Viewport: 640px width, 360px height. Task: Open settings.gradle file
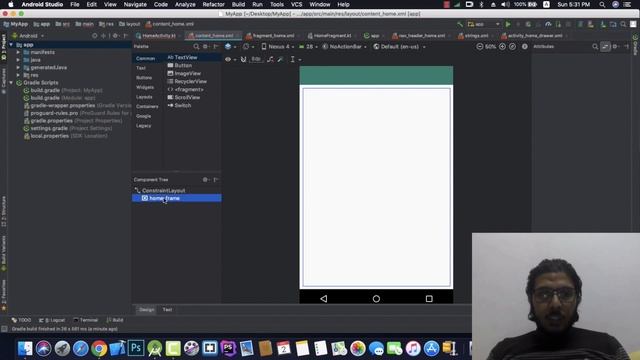click(x=49, y=129)
